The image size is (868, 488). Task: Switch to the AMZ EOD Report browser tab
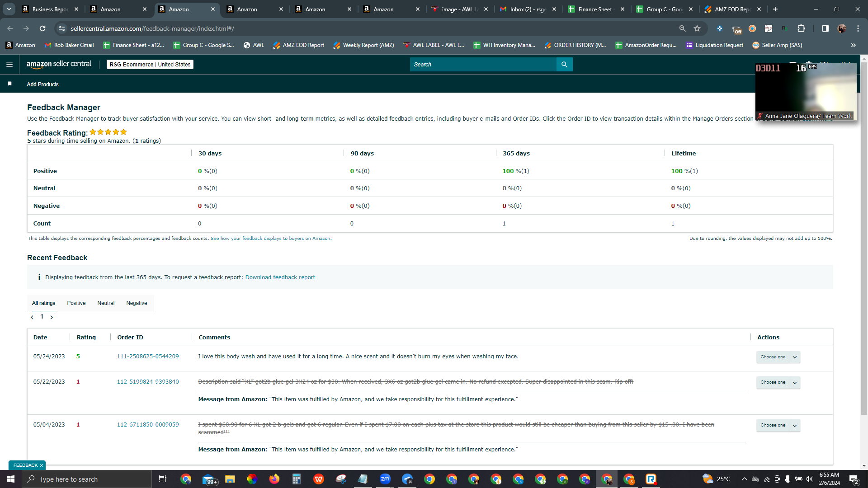pyautogui.click(x=733, y=9)
